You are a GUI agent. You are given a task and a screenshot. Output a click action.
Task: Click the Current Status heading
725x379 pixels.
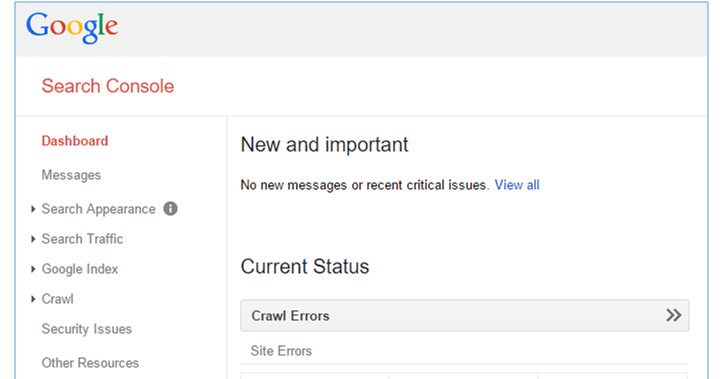pyautogui.click(x=305, y=267)
